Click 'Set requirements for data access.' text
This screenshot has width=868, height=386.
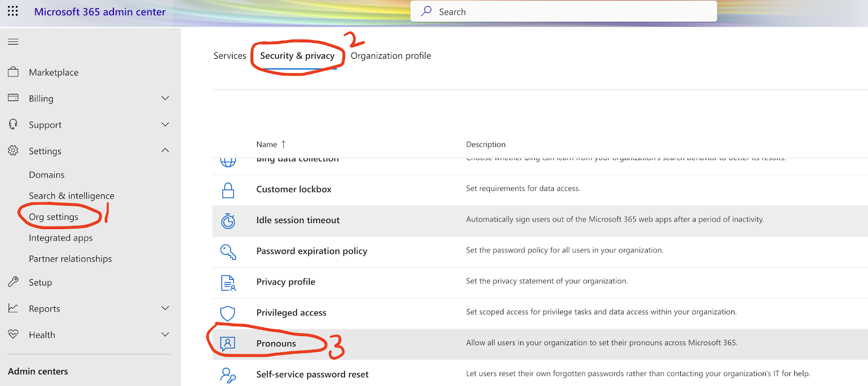[523, 188]
